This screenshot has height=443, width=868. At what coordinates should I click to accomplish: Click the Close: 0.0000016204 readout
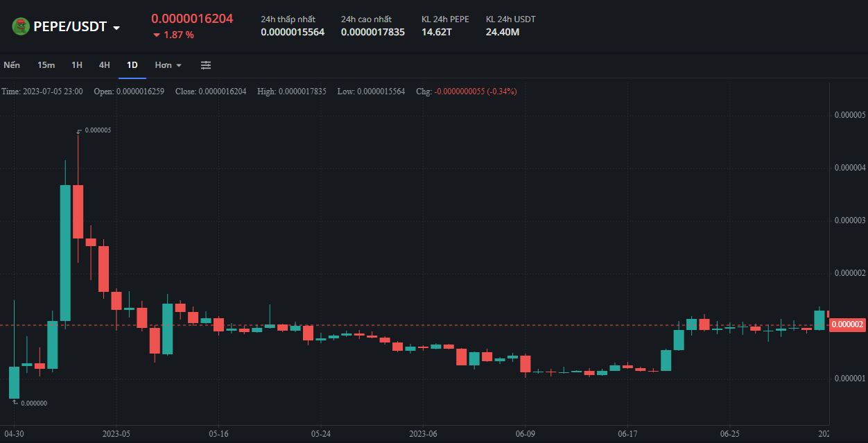[x=211, y=92]
